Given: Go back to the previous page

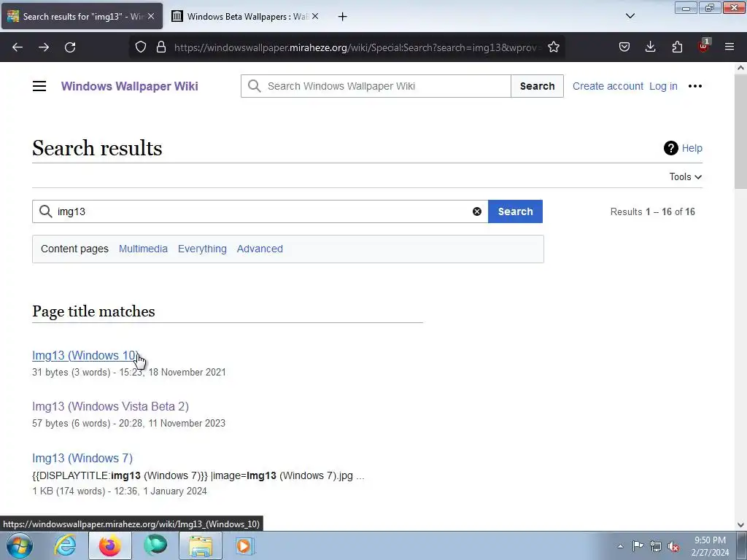Looking at the screenshot, I should [18, 47].
